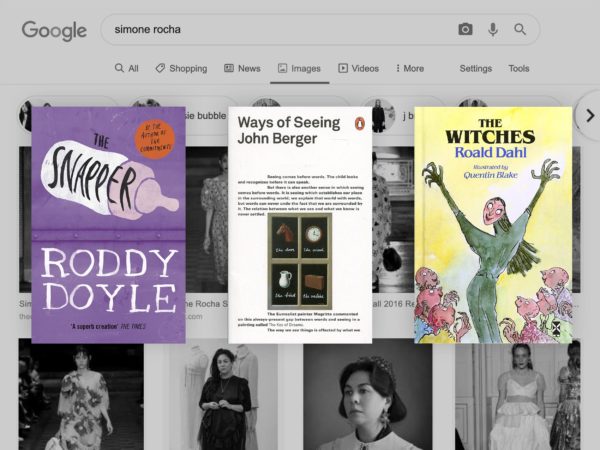Expand the More menu
Screen dimensions: 600x450
pos(410,68)
